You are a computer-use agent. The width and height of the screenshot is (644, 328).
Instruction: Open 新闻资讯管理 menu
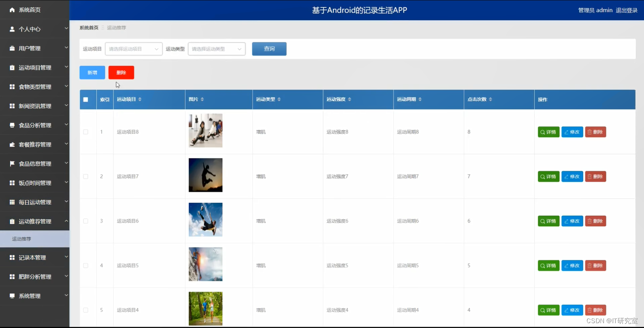pos(35,106)
